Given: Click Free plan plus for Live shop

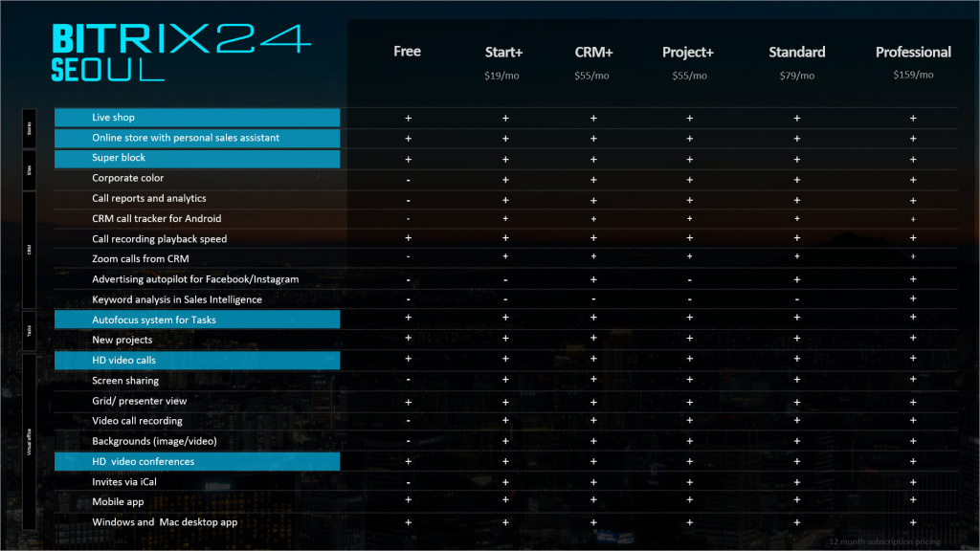Looking at the screenshot, I should click(x=408, y=118).
